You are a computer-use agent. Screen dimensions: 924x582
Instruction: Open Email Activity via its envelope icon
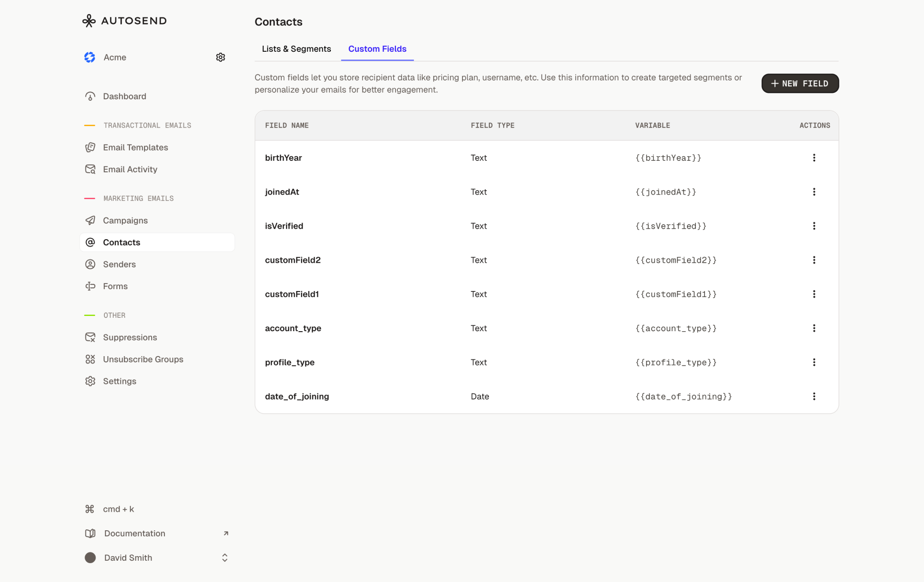[x=90, y=169]
